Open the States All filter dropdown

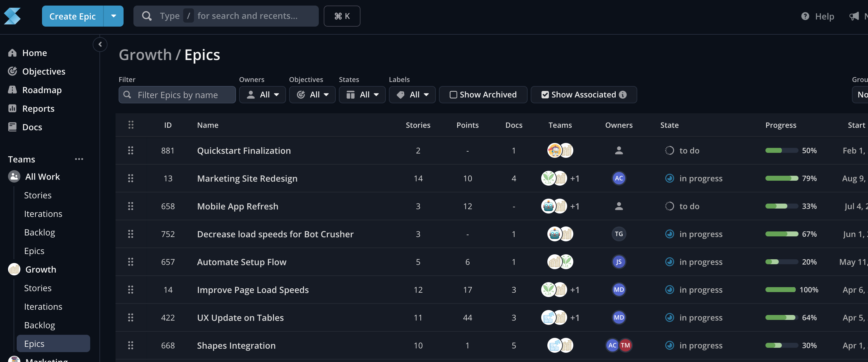pos(362,94)
